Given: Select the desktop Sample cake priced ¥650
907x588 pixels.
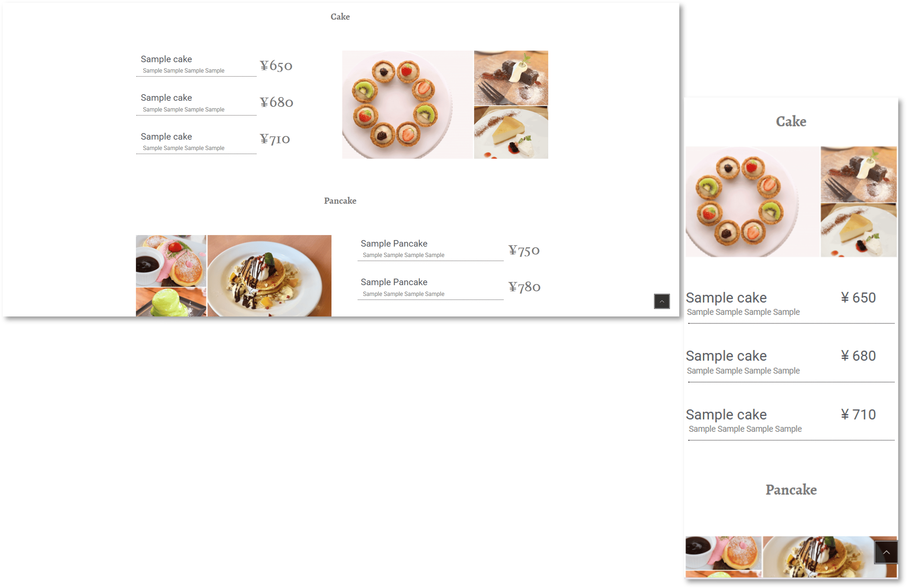Looking at the screenshot, I should pos(215,64).
